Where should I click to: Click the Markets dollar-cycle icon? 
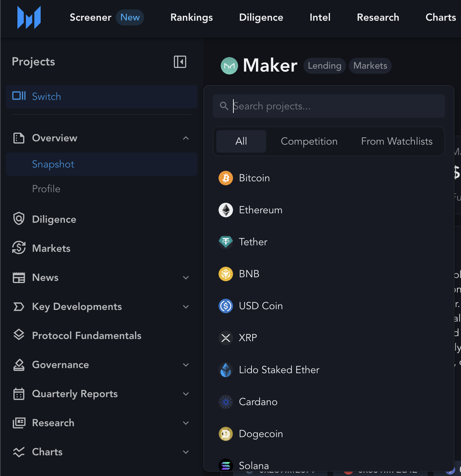[19, 248]
